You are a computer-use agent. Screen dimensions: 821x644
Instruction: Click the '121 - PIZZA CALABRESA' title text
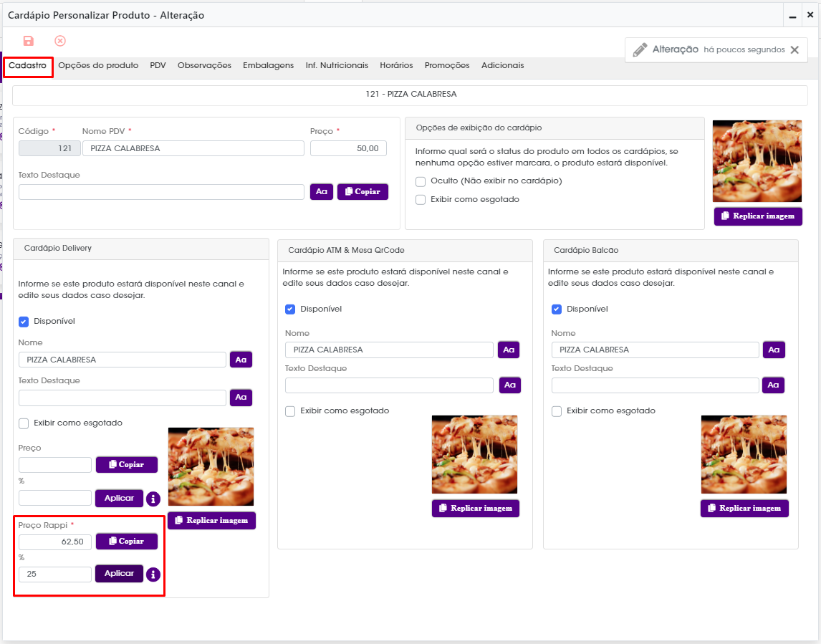[411, 95]
